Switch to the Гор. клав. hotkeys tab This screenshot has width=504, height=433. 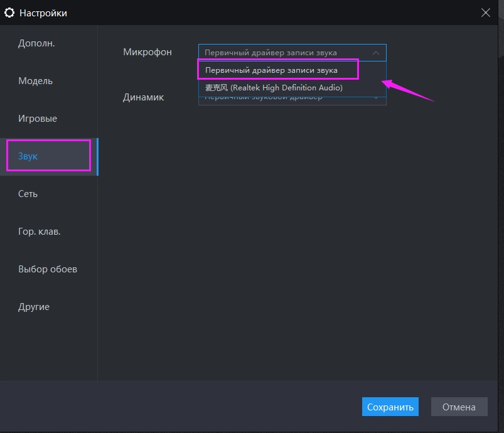coord(40,232)
